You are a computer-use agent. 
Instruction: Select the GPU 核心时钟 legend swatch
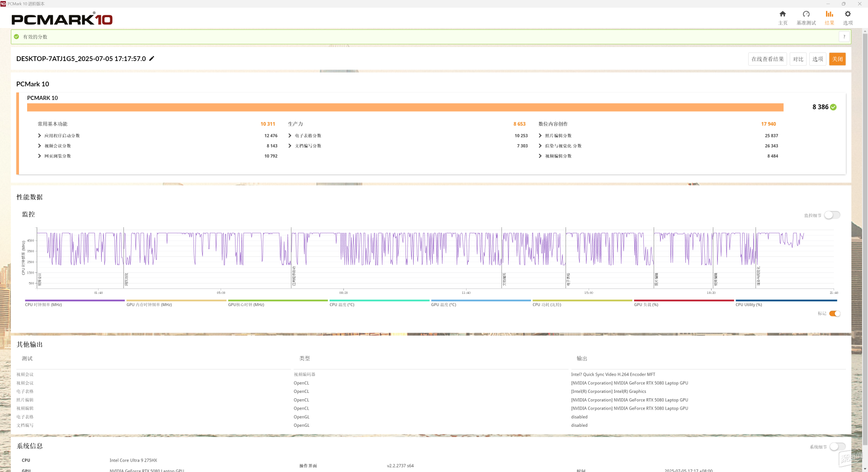(278, 300)
